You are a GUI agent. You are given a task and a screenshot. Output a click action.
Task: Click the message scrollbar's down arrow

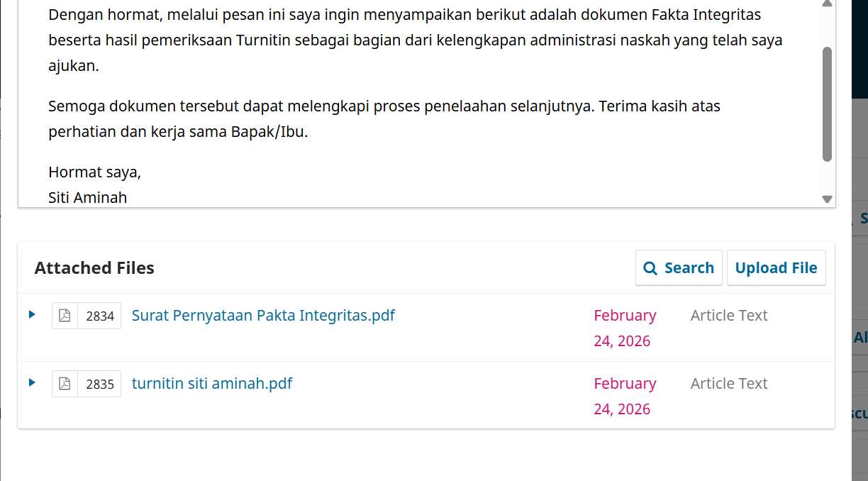pos(827,199)
